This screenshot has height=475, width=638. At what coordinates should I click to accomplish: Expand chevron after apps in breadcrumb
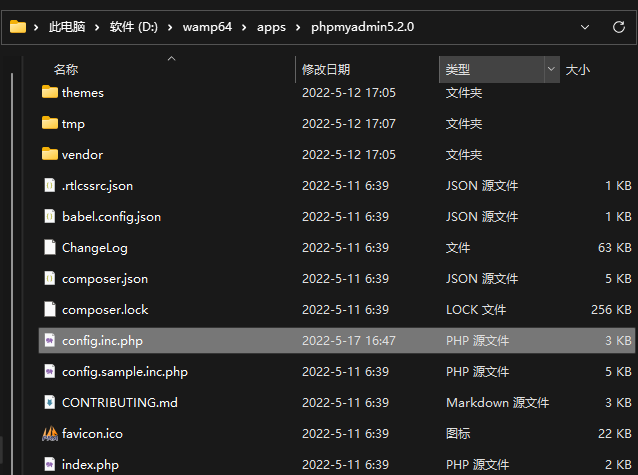pos(298,27)
